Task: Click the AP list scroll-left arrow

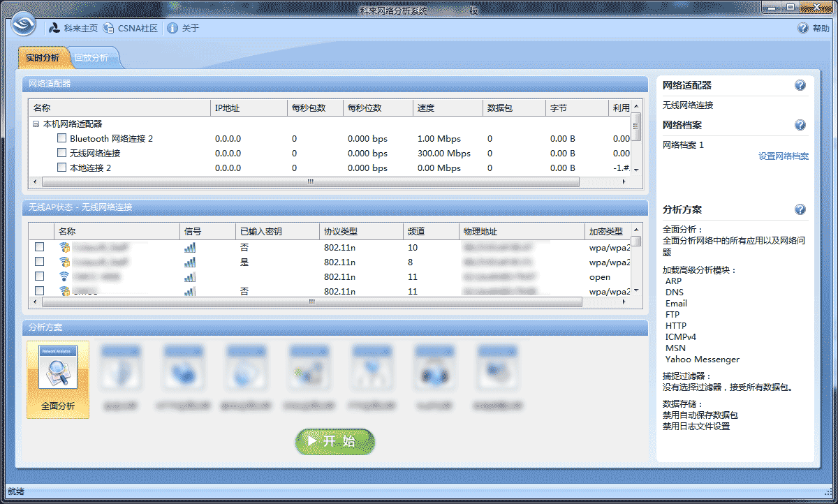Action: [35, 302]
